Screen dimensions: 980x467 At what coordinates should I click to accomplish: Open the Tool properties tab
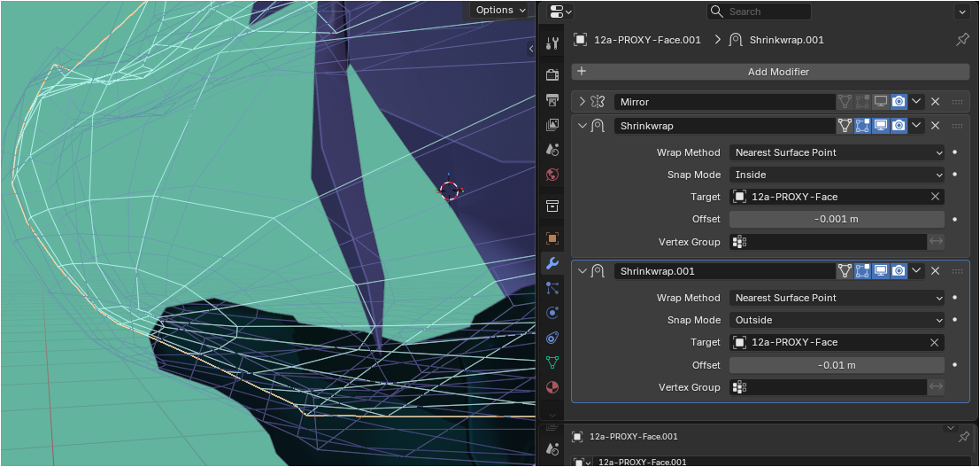(552, 43)
